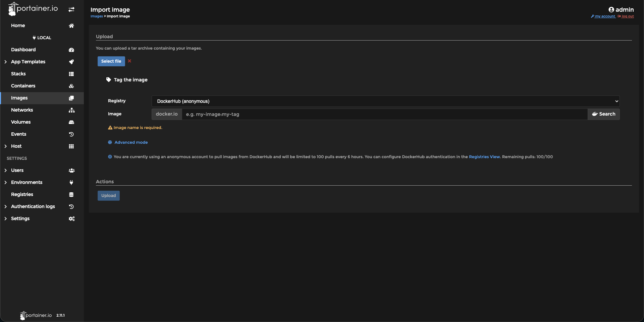
Task: Click the warning icon beside Image name is required
Action: pos(110,128)
